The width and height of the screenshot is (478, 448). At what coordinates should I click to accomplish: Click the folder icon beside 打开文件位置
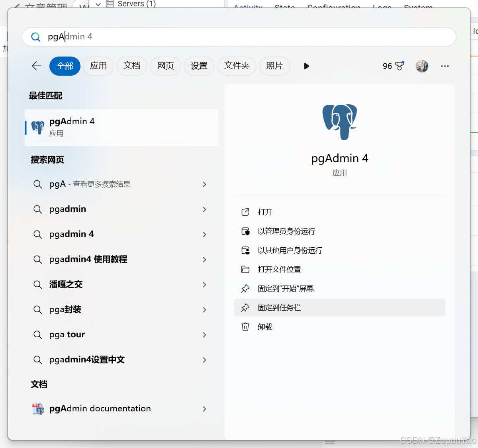coord(245,270)
